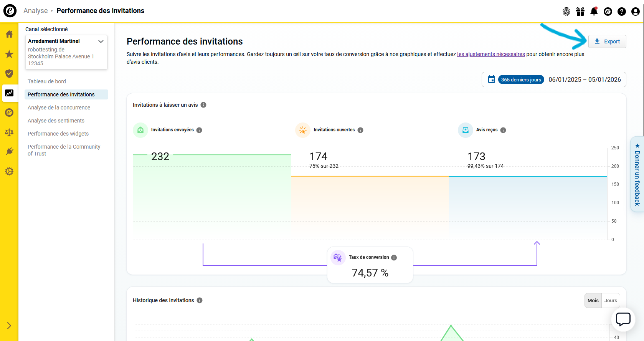The height and width of the screenshot is (341, 644).
Task: Click the Export button
Action: (607, 41)
